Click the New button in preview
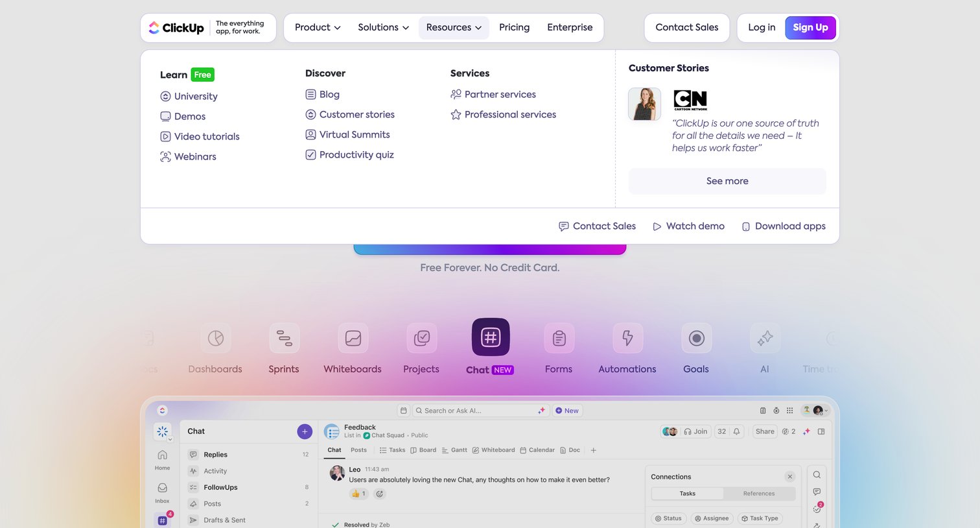Viewport: 980px width, 528px height. tap(567, 411)
